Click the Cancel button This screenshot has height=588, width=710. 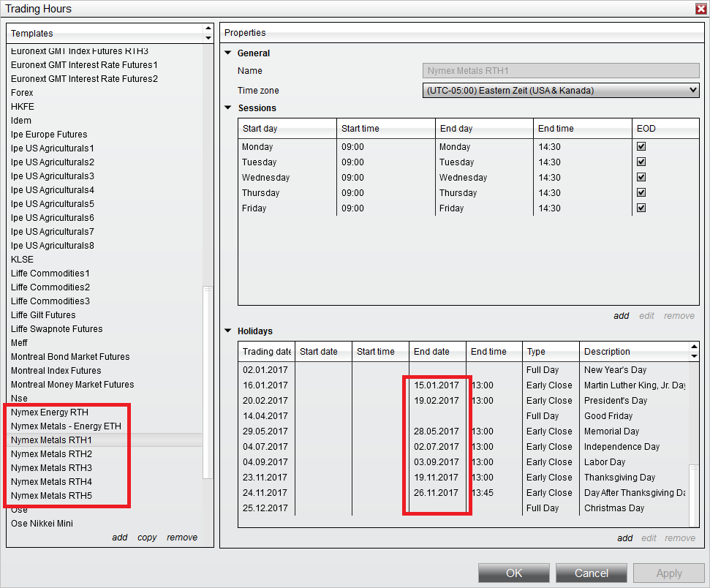tap(592, 573)
